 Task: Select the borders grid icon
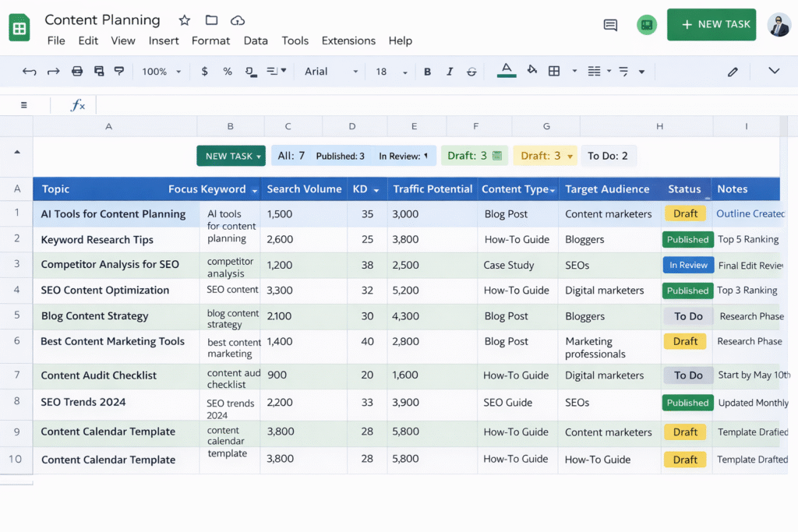tap(554, 71)
